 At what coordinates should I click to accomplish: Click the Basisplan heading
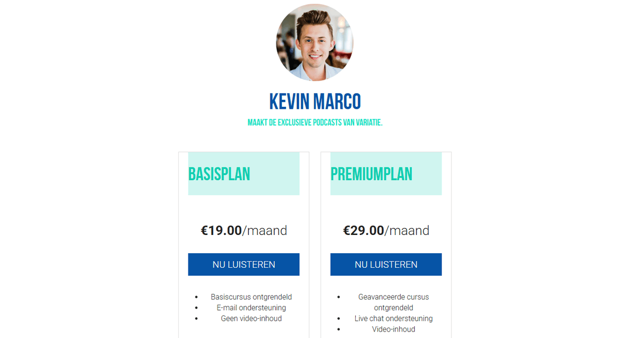coord(219,174)
